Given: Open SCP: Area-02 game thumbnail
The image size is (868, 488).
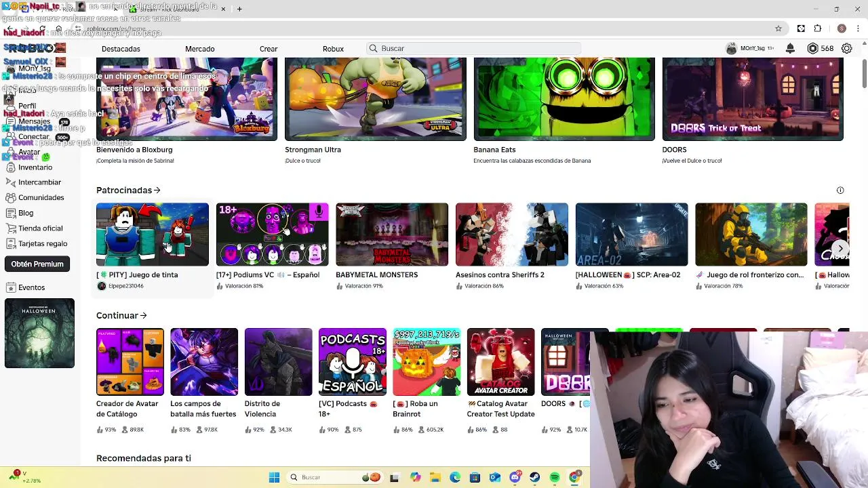Looking at the screenshot, I should (x=631, y=235).
